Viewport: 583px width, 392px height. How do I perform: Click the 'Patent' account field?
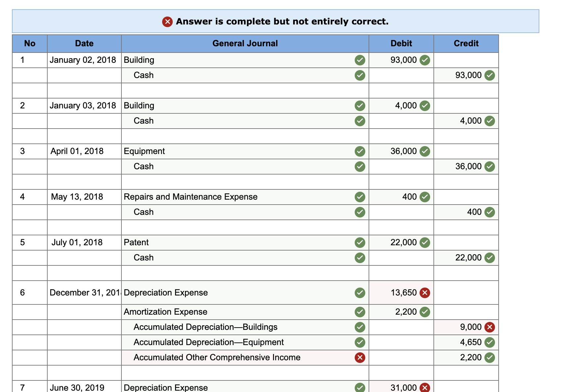coord(245,243)
